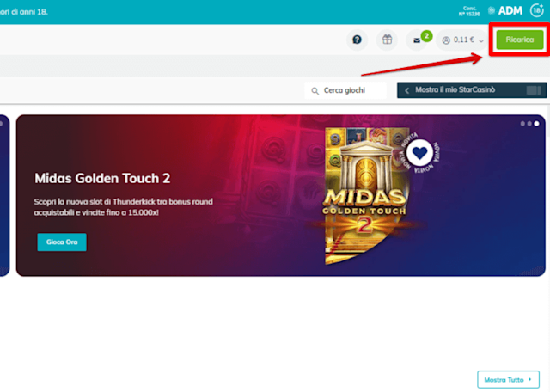This screenshot has height=392, width=550.
Task: Click the Gioca Ora button
Action: coord(62,242)
